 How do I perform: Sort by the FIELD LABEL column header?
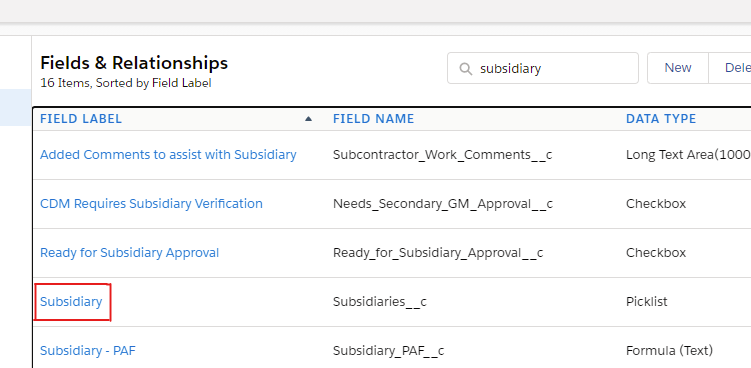coord(81,119)
